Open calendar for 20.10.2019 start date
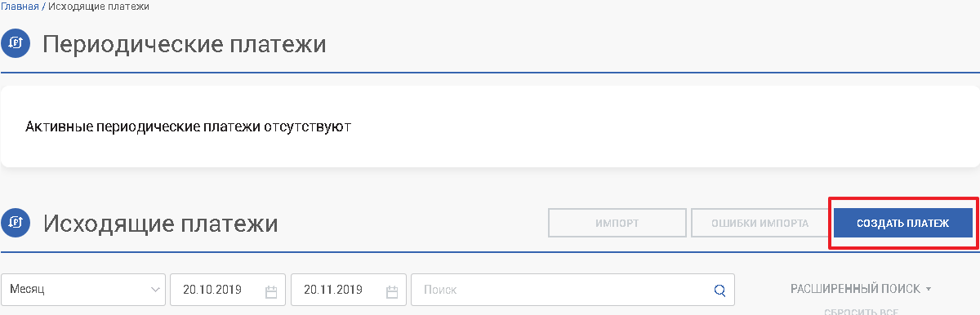Image resolution: width=980 pixels, height=315 pixels. pyautogui.click(x=272, y=291)
